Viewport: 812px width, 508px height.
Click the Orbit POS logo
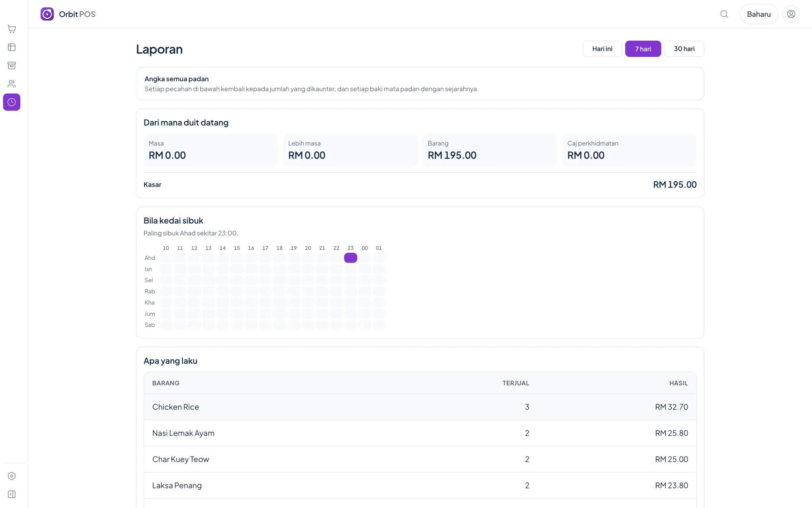68,14
